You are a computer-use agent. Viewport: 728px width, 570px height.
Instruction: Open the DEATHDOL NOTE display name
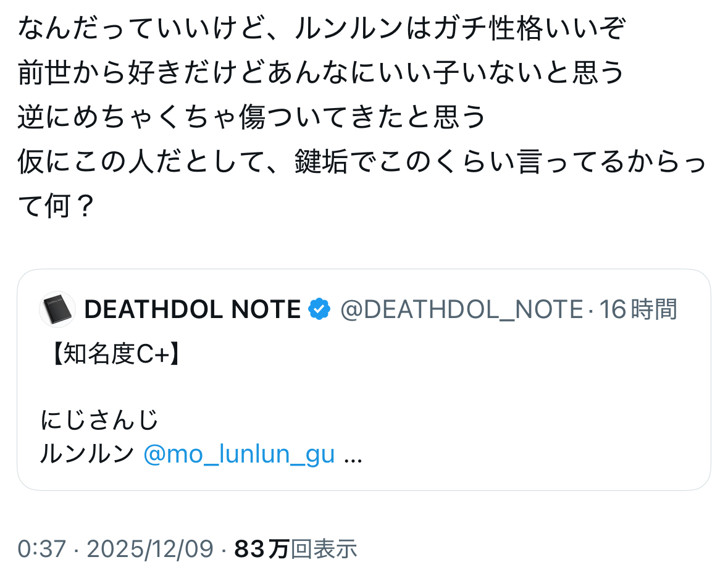click(x=192, y=309)
